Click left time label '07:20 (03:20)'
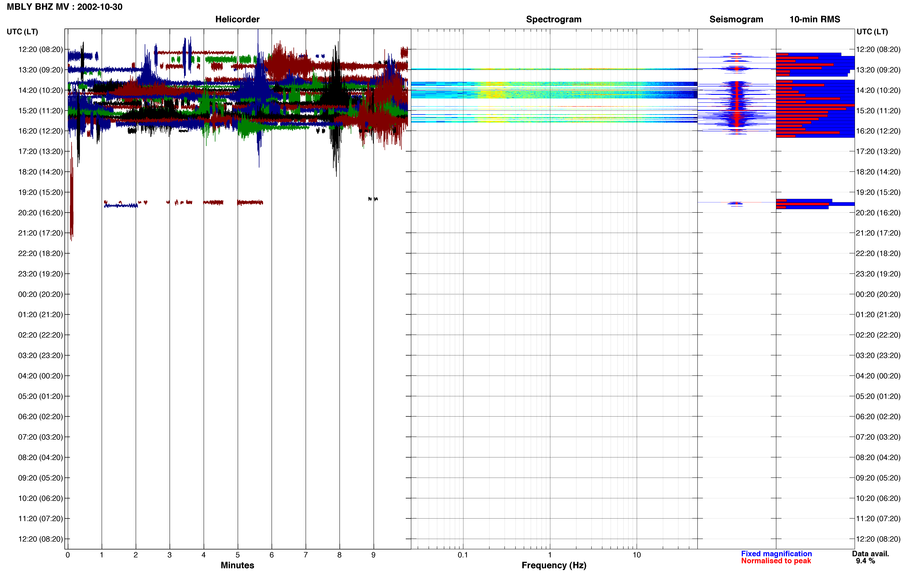Image resolution: width=924 pixels, height=578 pixels. (41, 437)
